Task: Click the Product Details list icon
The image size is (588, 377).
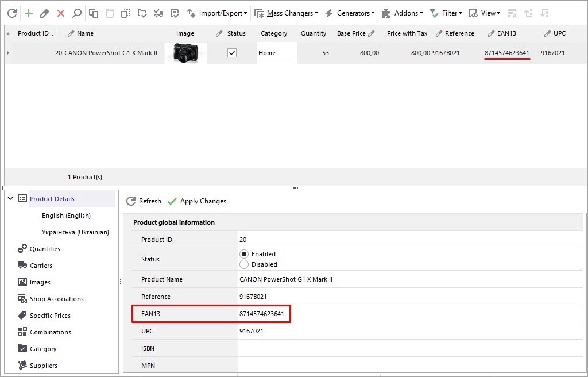Action: pyautogui.click(x=22, y=199)
